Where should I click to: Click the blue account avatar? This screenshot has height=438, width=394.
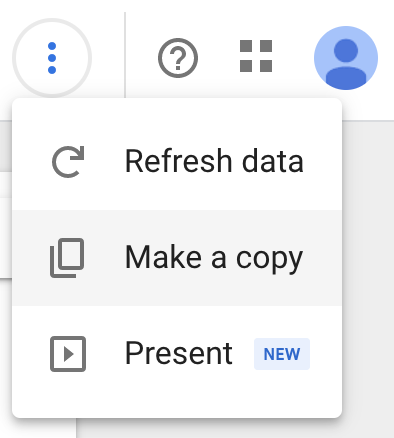click(x=346, y=58)
